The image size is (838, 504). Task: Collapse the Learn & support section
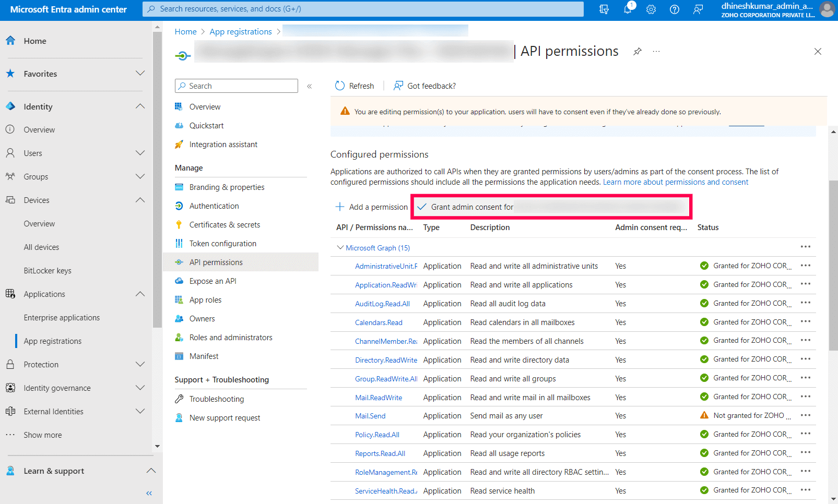coord(151,471)
